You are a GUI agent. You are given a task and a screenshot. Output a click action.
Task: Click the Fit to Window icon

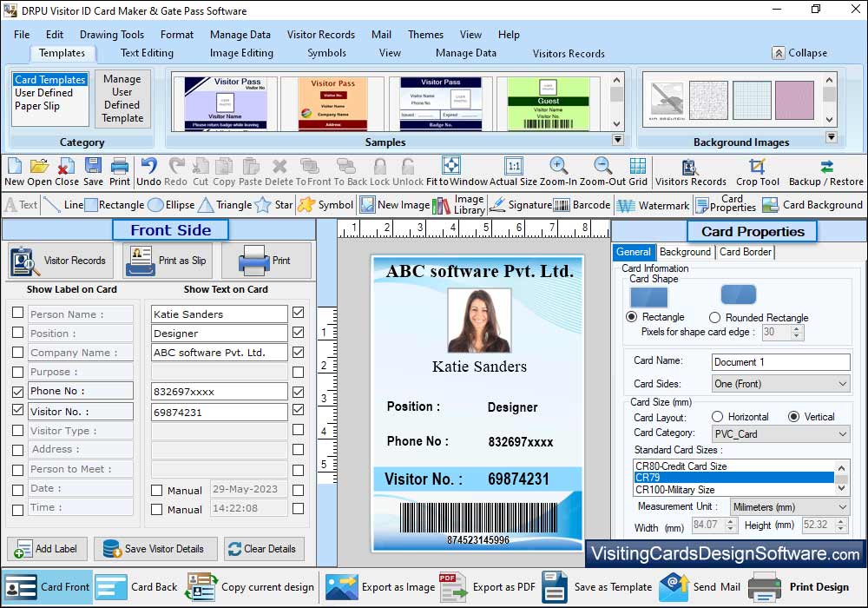pos(451,166)
